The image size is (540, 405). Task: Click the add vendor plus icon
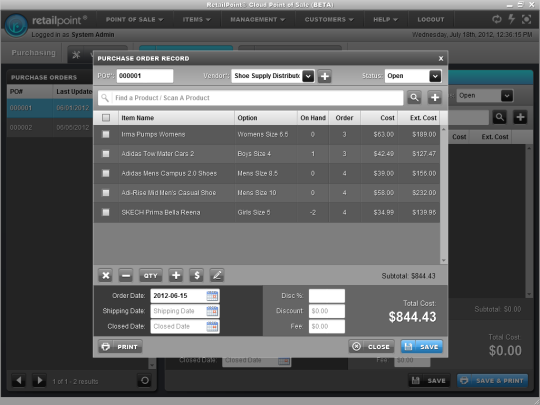coord(324,76)
